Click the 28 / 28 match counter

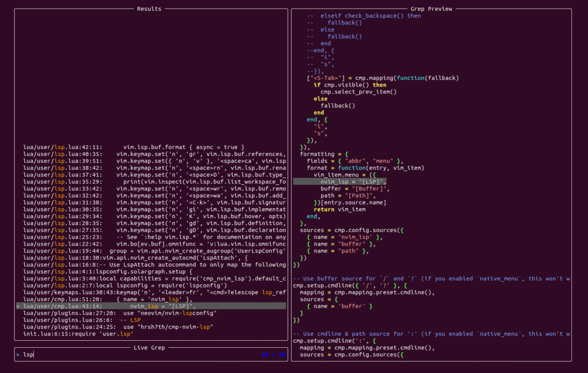(x=273, y=355)
